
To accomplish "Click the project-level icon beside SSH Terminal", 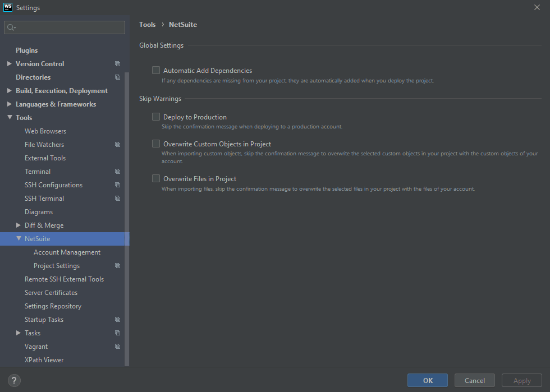I will point(117,199).
